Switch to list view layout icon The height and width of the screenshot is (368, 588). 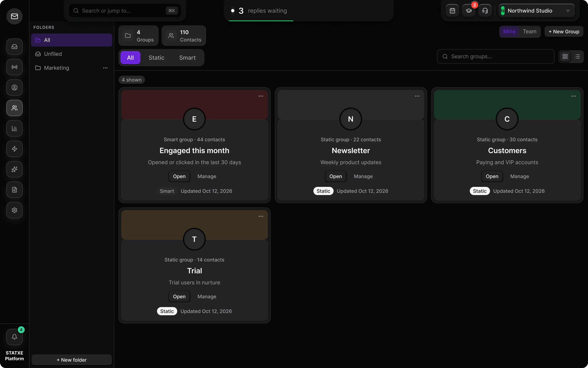[577, 56]
